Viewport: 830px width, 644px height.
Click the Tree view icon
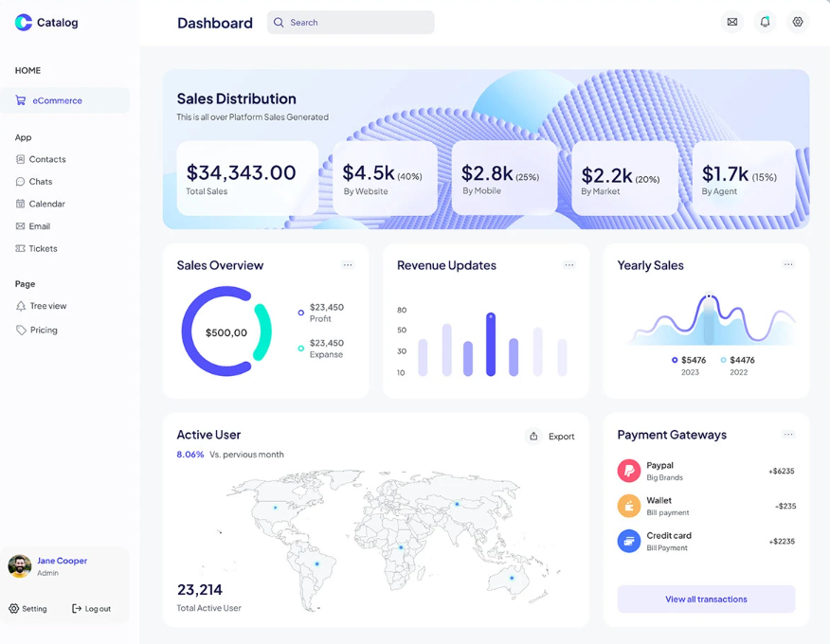click(21, 306)
